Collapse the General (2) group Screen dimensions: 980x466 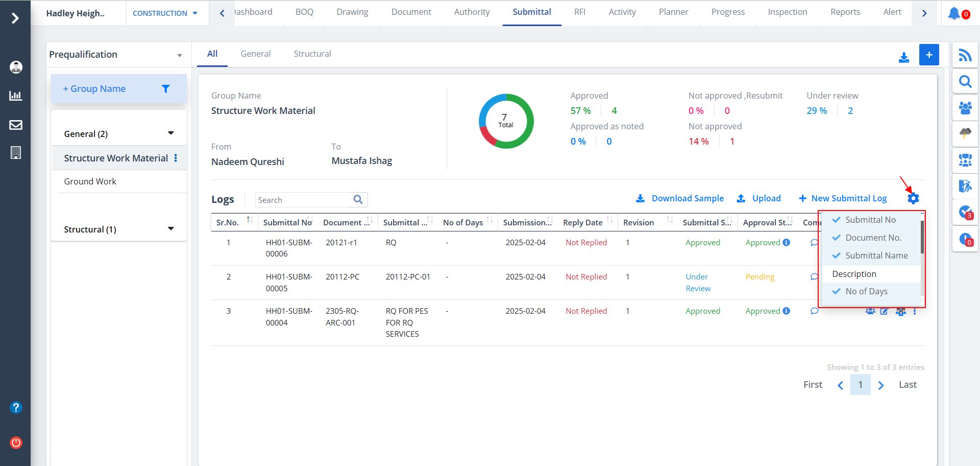pyautogui.click(x=170, y=133)
